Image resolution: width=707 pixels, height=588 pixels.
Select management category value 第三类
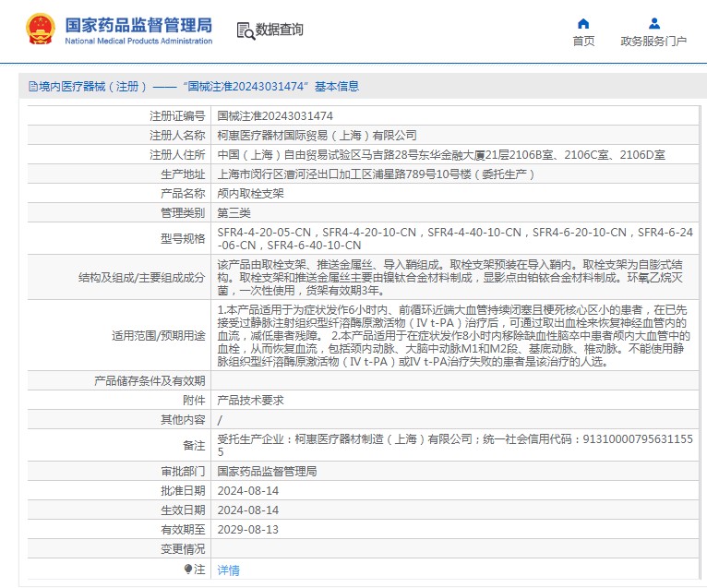point(234,213)
